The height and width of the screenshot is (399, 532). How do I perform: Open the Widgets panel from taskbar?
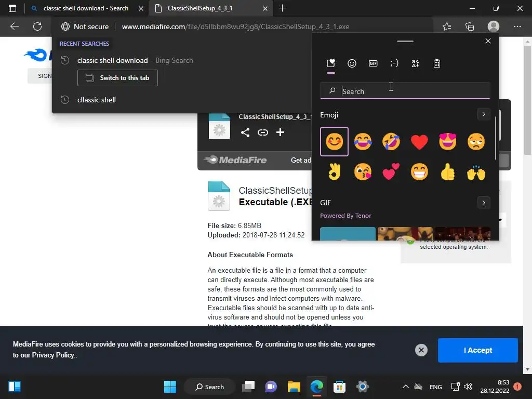tap(14, 387)
